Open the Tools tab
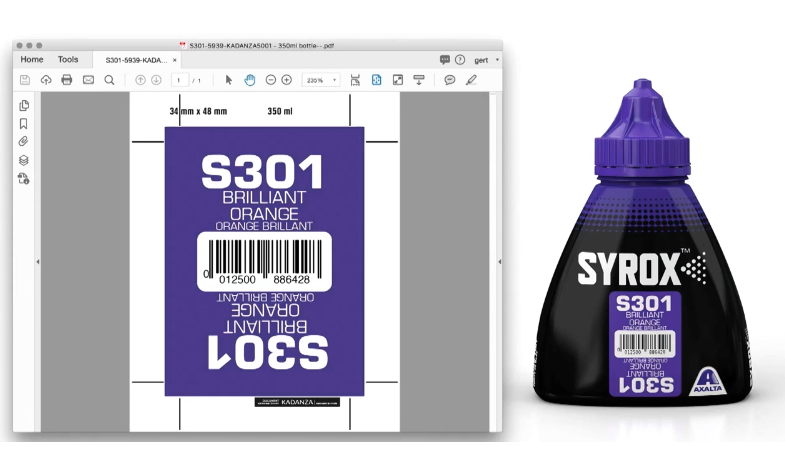The height and width of the screenshot is (449, 785). [68, 60]
